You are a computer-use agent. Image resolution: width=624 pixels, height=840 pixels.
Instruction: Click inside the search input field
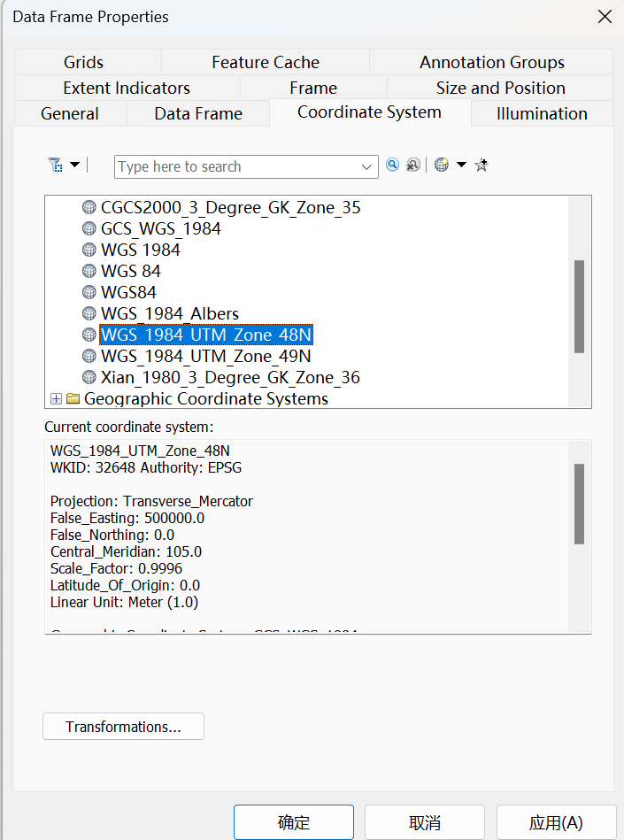click(230, 166)
